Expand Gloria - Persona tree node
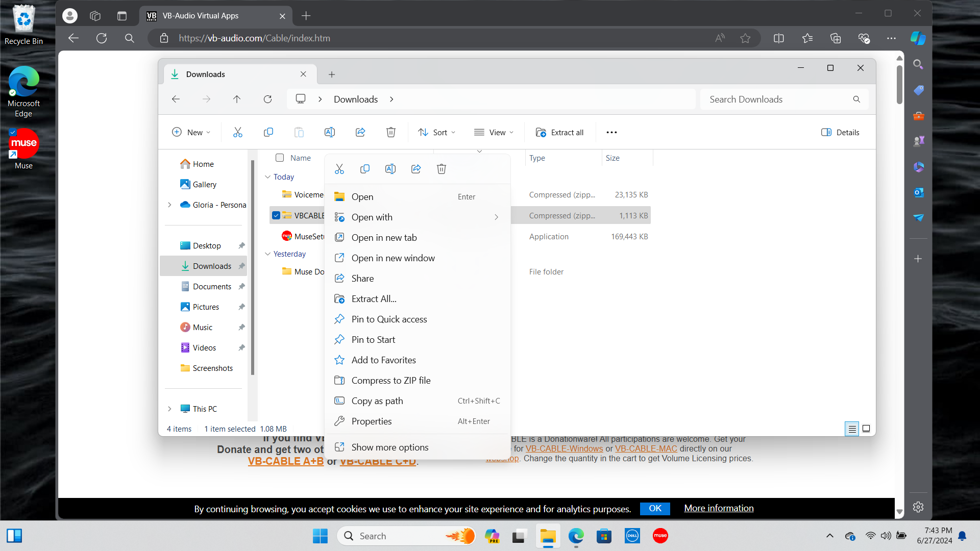The image size is (980, 551). [x=169, y=205]
